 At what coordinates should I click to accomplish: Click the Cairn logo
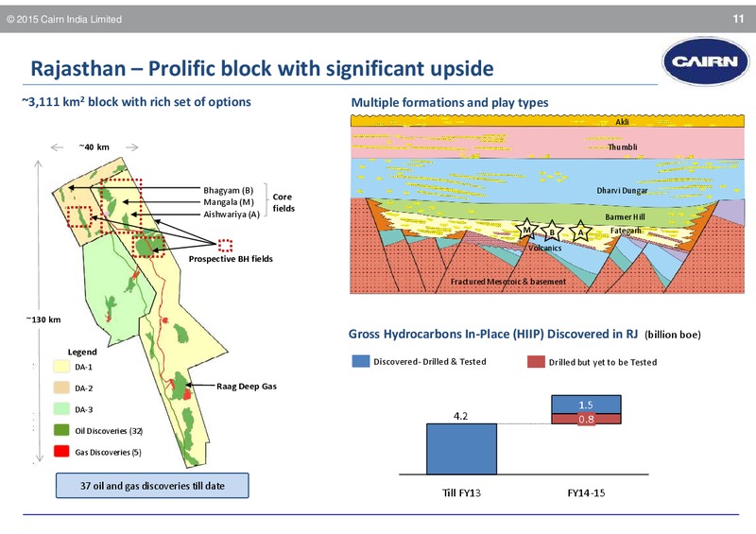[705, 61]
